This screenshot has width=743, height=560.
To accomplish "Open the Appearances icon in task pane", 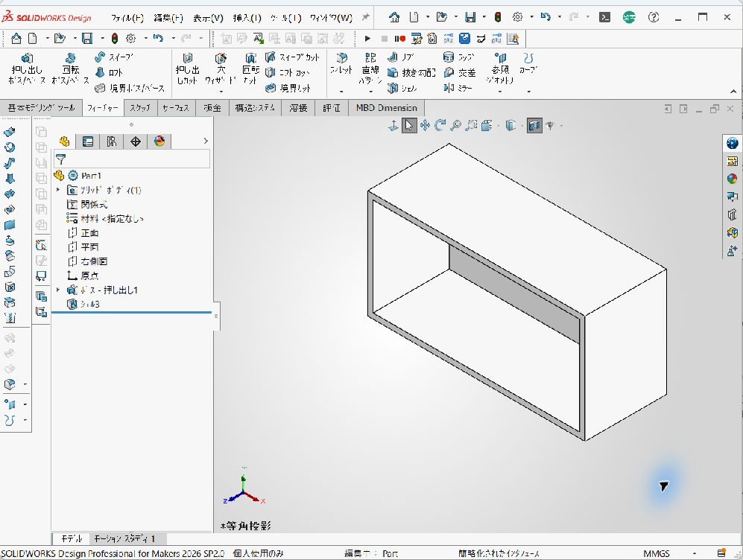I will 732,179.
